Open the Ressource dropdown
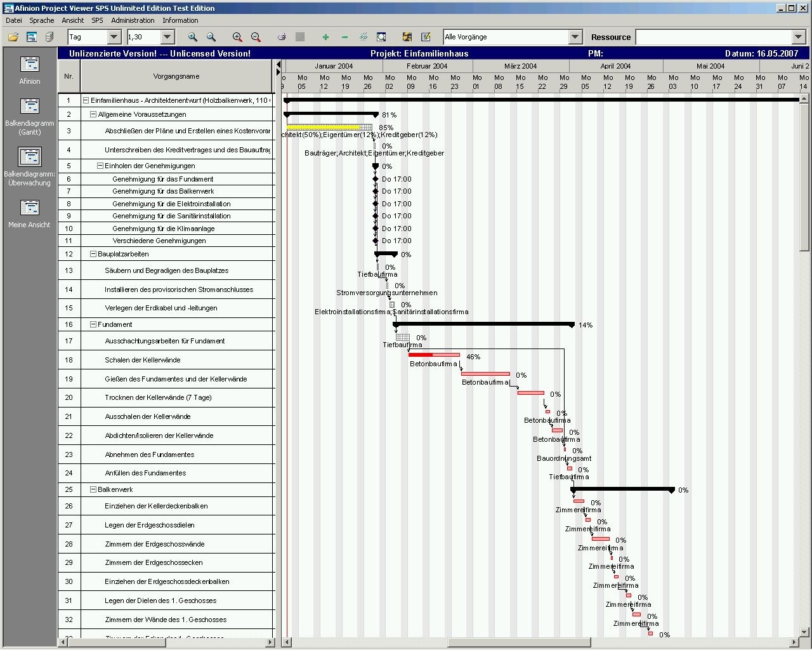Screen dimensions: 812x650 click(x=799, y=37)
